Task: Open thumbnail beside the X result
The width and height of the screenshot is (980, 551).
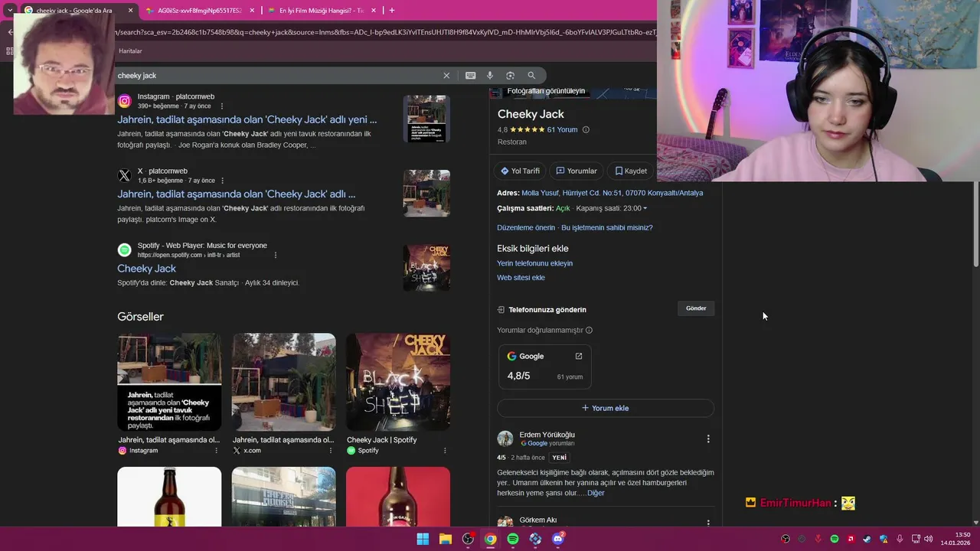Action: pyautogui.click(x=426, y=194)
